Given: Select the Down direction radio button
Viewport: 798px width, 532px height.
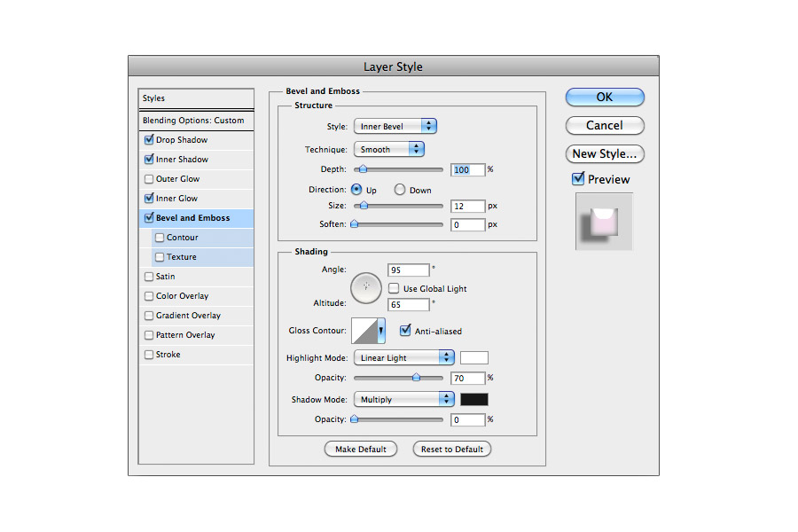Looking at the screenshot, I should point(400,190).
